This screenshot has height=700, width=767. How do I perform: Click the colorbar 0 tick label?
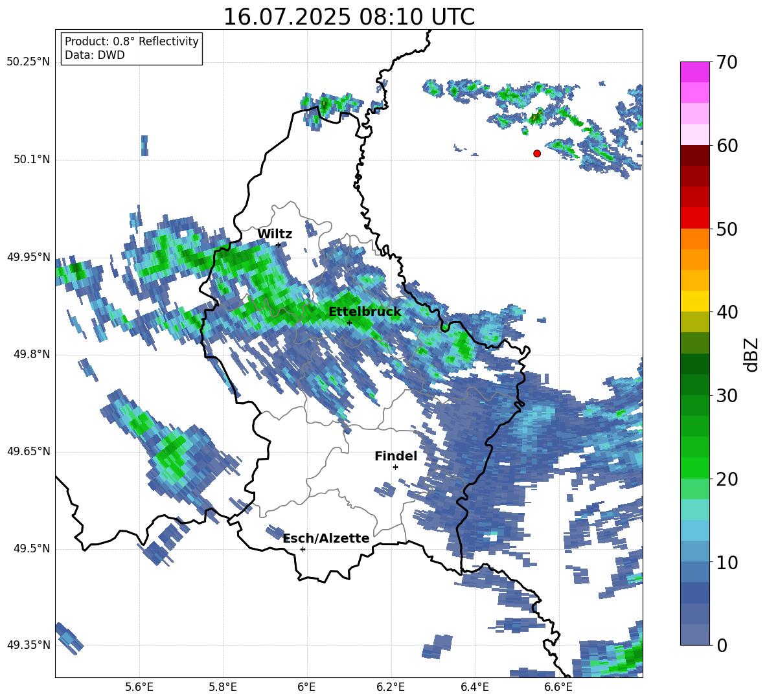coord(722,645)
